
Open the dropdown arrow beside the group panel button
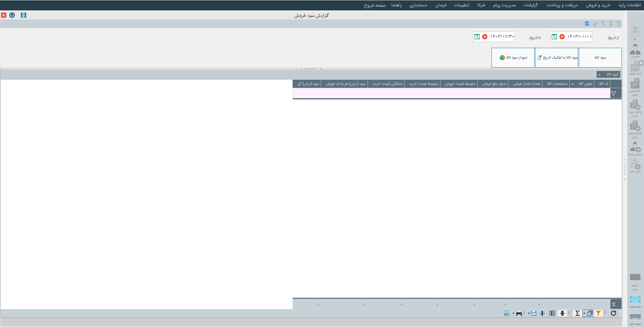584,314
